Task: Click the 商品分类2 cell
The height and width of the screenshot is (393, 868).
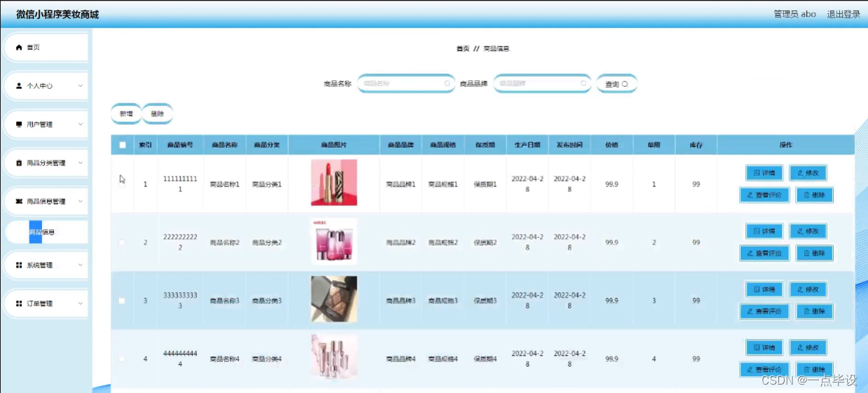Action: coord(267,243)
